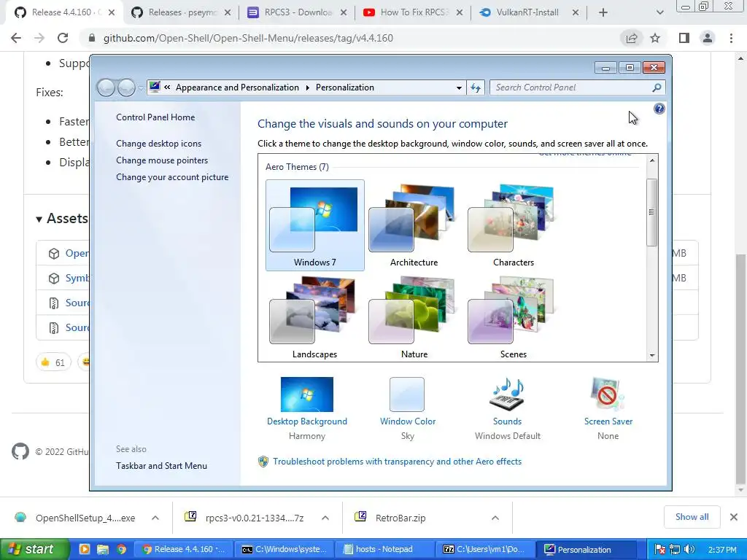The image size is (747, 560).
Task: Click the Control Panel back arrow
Action: click(x=107, y=87)
